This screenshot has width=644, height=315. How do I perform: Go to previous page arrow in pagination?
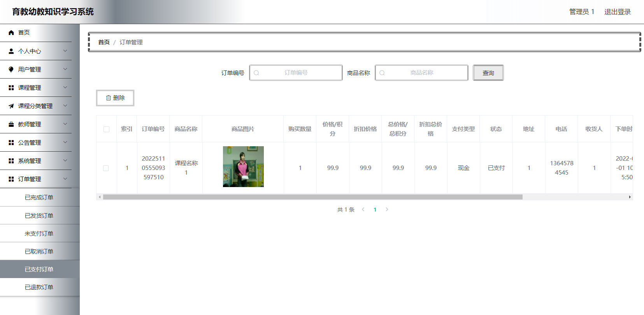click(x=363, y=209)
